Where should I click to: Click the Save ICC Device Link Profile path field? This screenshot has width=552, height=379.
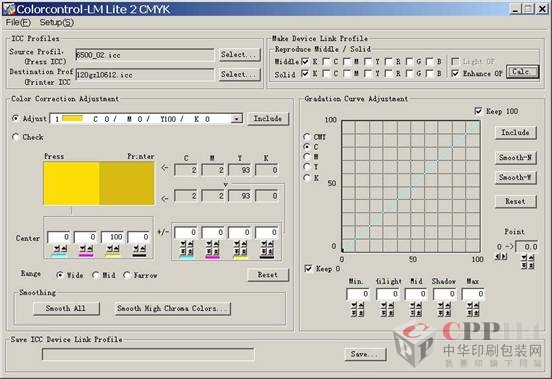(x=148, y=354)
